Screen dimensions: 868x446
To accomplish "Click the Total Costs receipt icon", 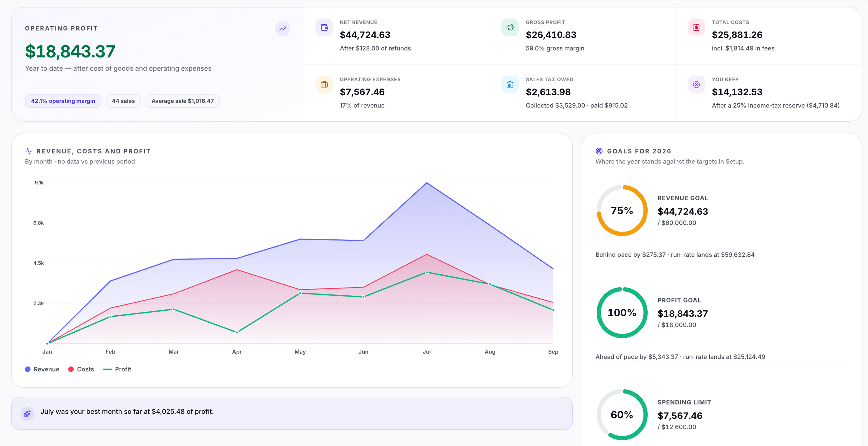I will point(696,27).
